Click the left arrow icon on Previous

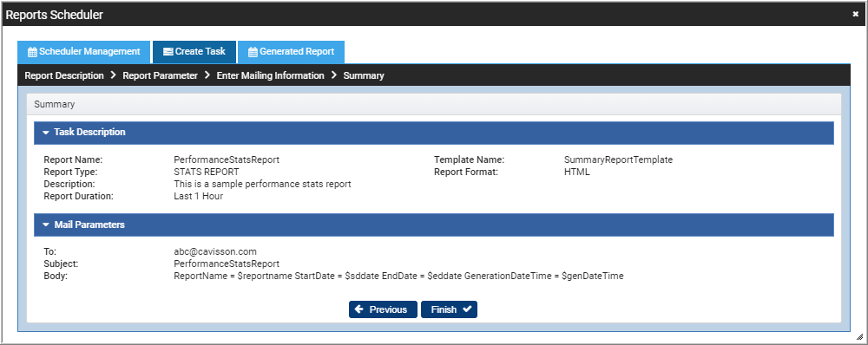click(x=359, y=309)
